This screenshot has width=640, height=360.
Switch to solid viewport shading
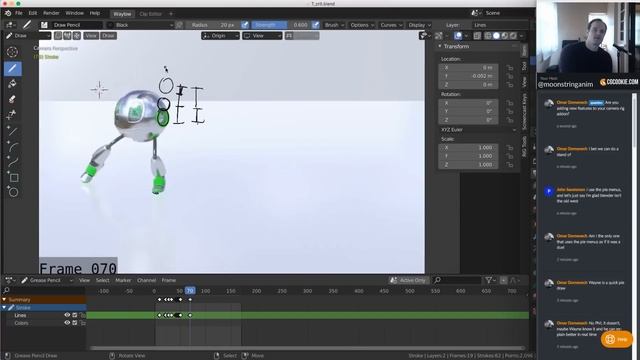pyautogui.click(x=496, y=36)
